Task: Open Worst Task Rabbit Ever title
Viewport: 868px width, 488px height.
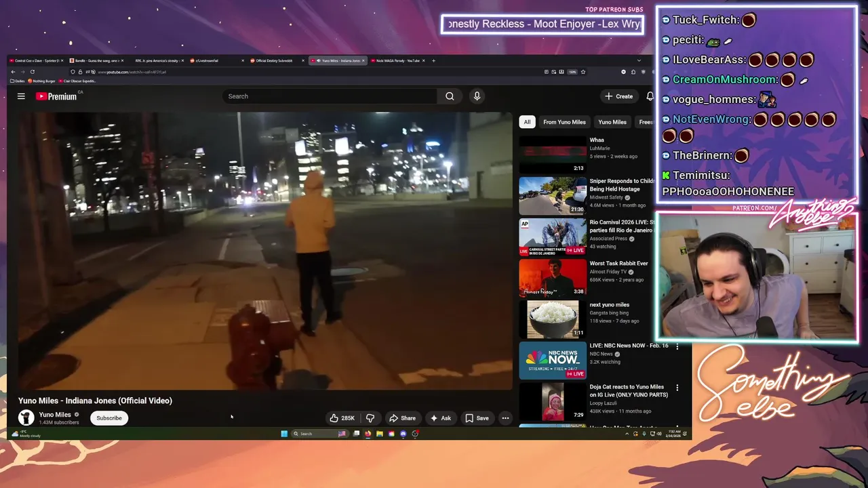Action: click(x=619, y=263)
